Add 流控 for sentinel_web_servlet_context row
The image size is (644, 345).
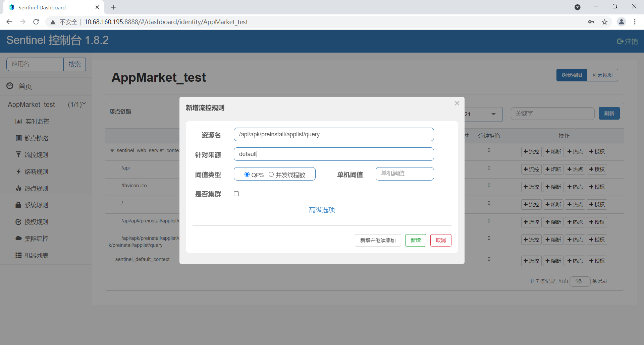(x=531, y=152)
